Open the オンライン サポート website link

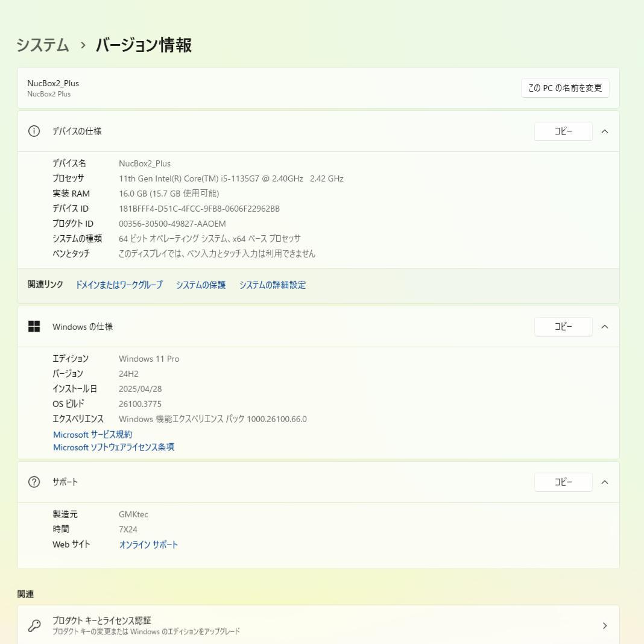(149, 544)
